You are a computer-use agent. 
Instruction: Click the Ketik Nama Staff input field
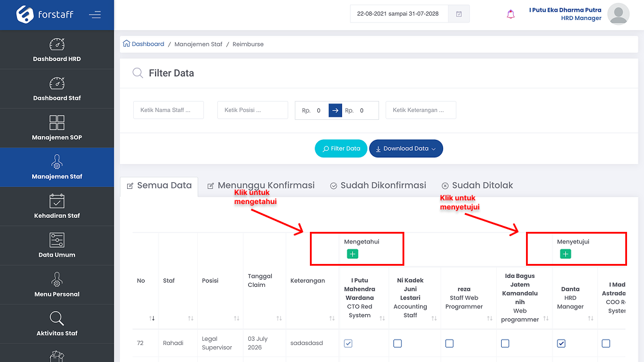(x=168, y=110)
